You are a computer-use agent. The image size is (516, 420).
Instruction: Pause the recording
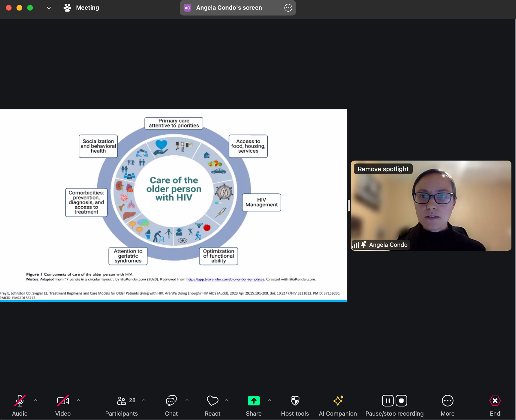click(388, 400)
